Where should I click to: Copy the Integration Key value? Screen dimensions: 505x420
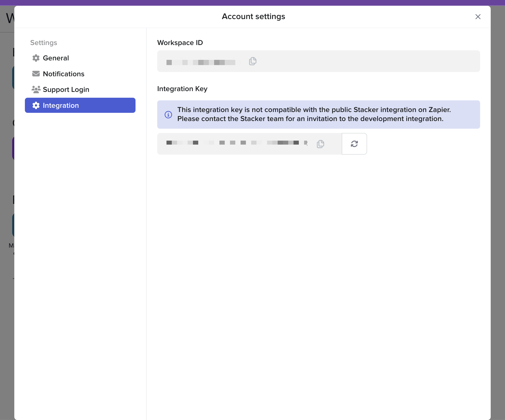click(x=320, y=144)
